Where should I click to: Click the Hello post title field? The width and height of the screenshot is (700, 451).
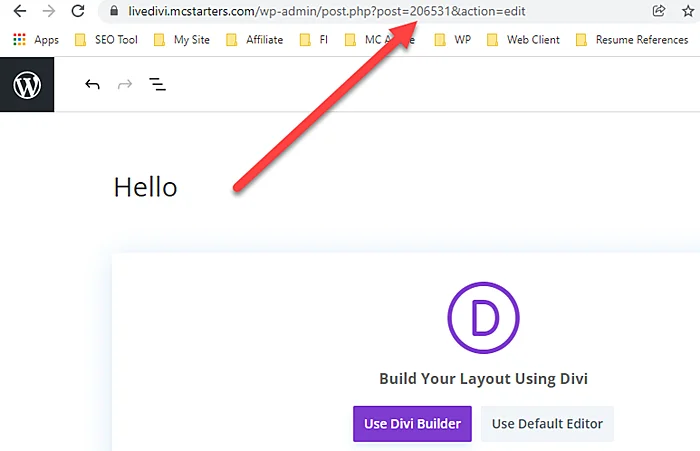click(x=146, y=187)
